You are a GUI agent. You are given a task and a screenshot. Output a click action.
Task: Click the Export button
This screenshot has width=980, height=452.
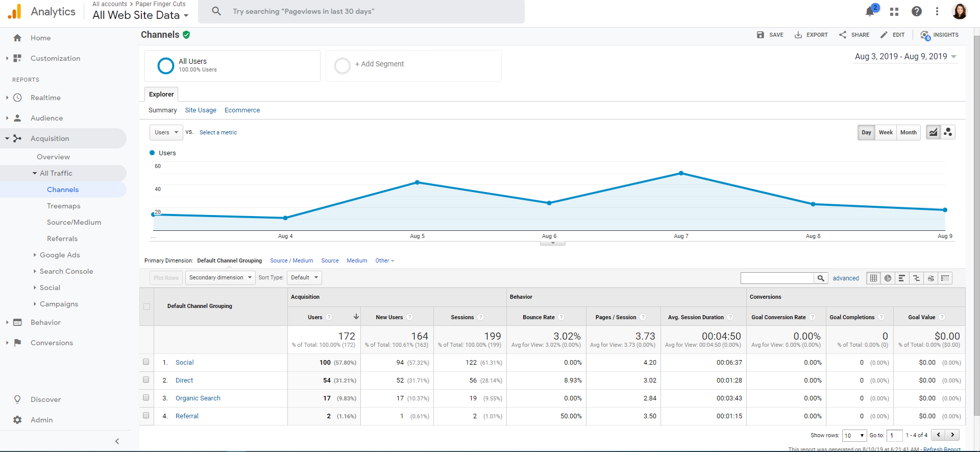(x=811, y=35)
